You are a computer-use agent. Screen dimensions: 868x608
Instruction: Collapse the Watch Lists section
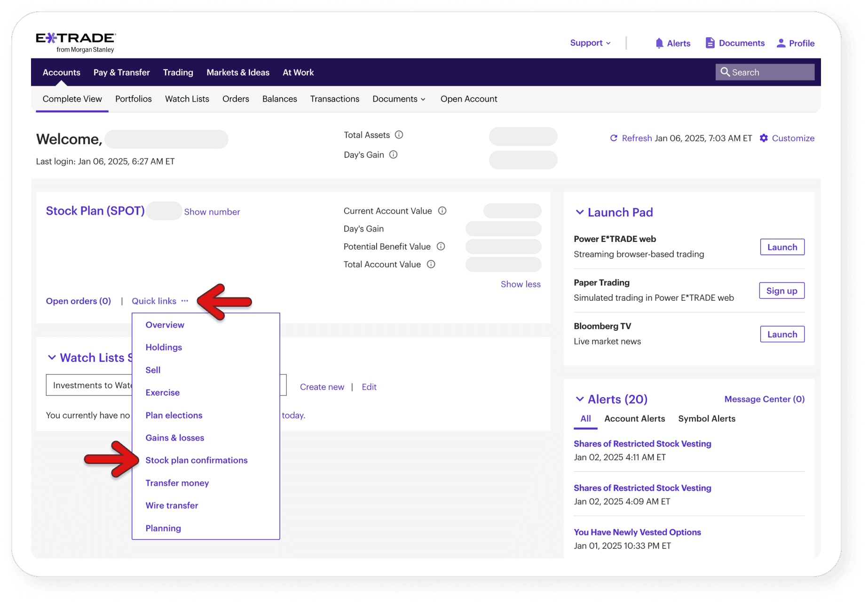point(52,358)
